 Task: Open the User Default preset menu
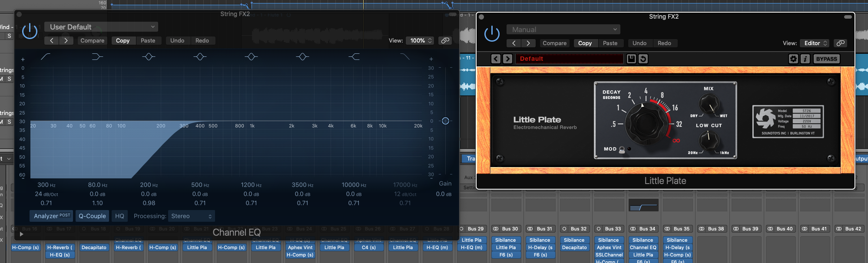(101, 27)
